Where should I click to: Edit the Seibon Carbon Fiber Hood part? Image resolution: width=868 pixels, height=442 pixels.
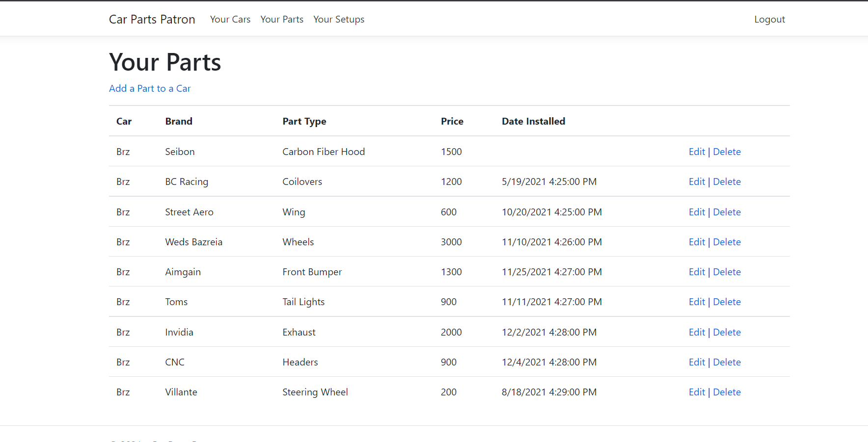(x=696, y=152)
